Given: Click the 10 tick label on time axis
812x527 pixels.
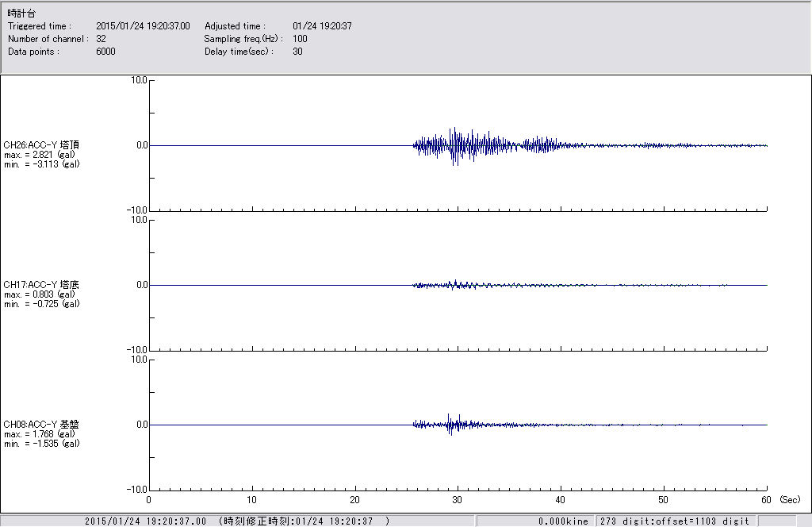Looking at the screenshot, I should click(252, 500).
